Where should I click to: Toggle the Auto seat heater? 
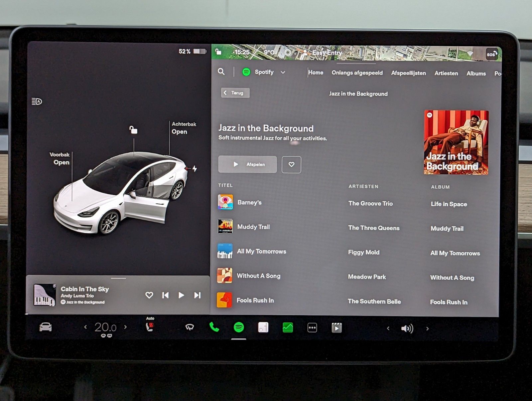[x=150, y=325]
